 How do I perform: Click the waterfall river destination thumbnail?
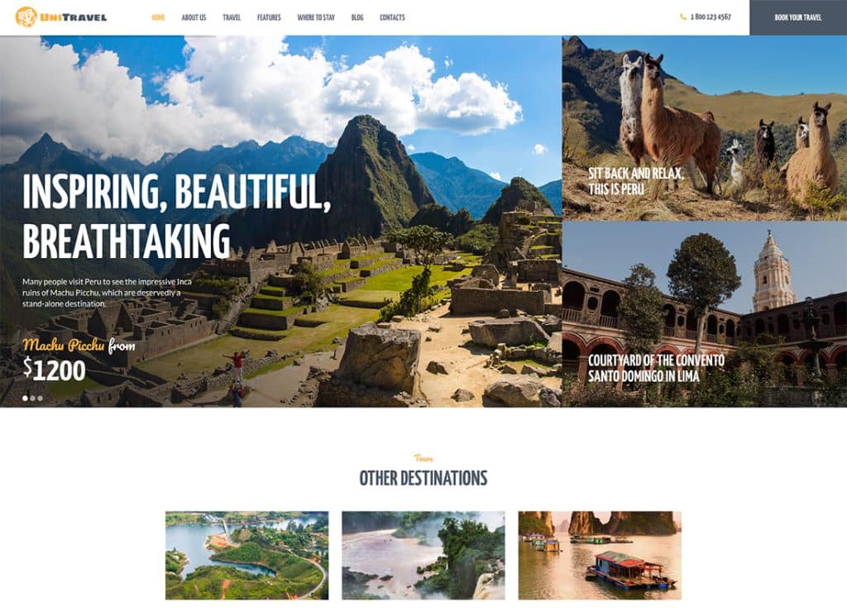[423, 556]
